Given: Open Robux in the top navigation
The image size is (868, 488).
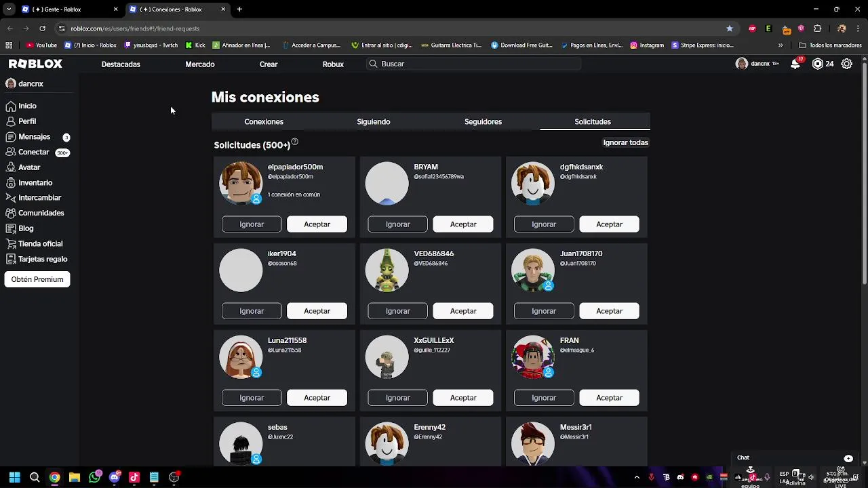Looking at the screenshot, I should pyautogui.click(x=333, y=64).
